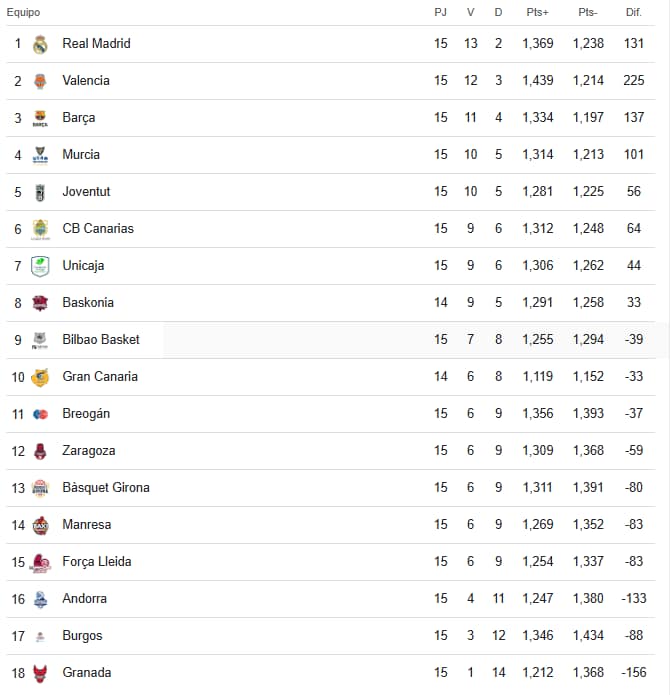Click the Bàsquet Girona team name
The width and height of the screenshot is (670, 695).
[106, 488]
